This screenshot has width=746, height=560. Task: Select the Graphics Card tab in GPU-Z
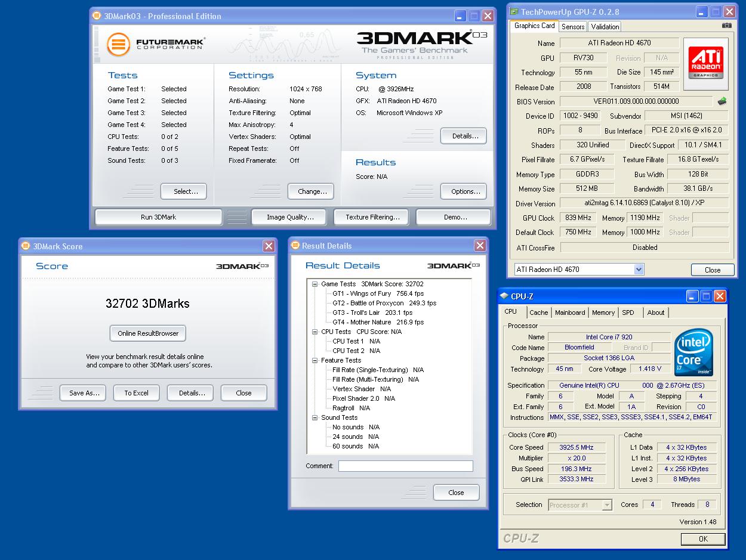coord(534,26)
